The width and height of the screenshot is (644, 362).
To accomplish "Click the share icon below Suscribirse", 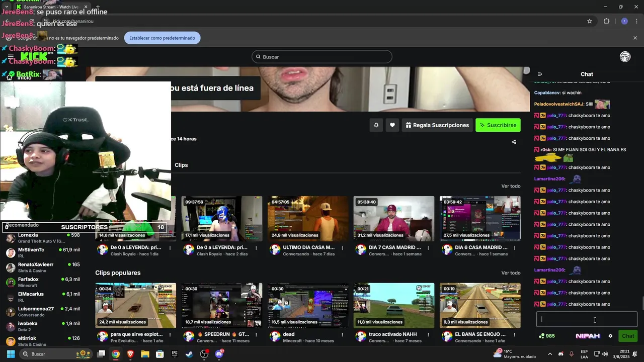I will 514,142.
